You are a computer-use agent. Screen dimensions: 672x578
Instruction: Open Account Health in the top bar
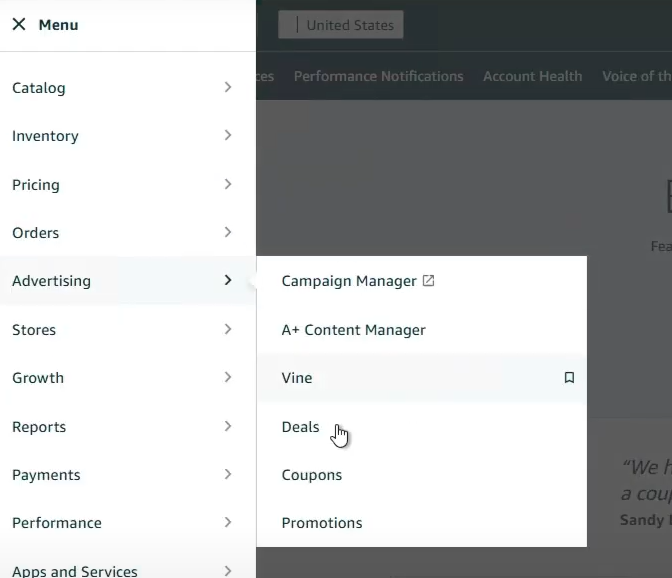(533, 76)
